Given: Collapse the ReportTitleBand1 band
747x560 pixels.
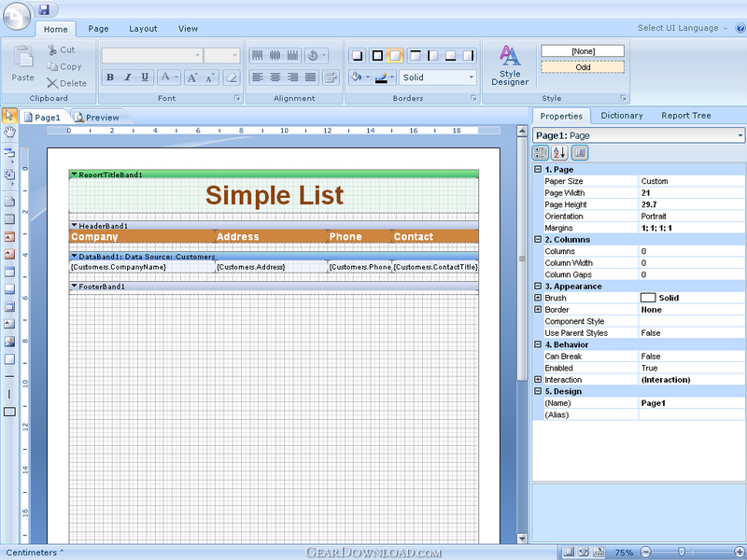Looking at the screenshot, I should (x=75, y=175).
